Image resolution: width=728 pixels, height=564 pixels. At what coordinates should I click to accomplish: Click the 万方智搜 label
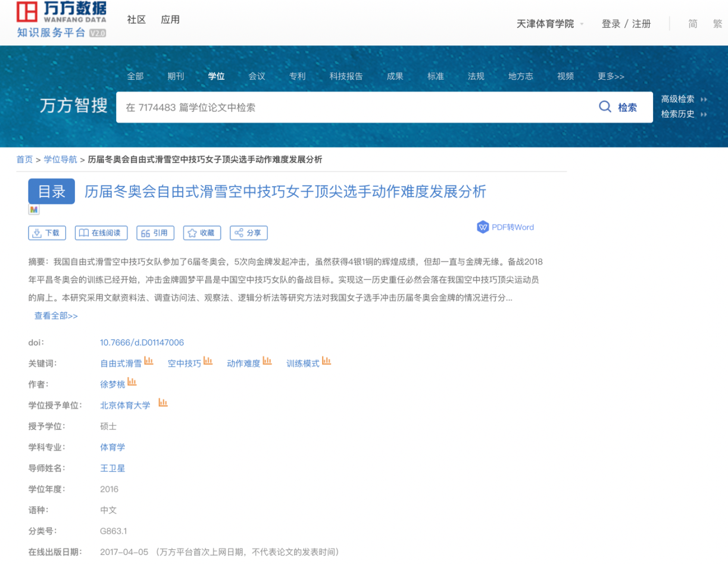(74, 106)
